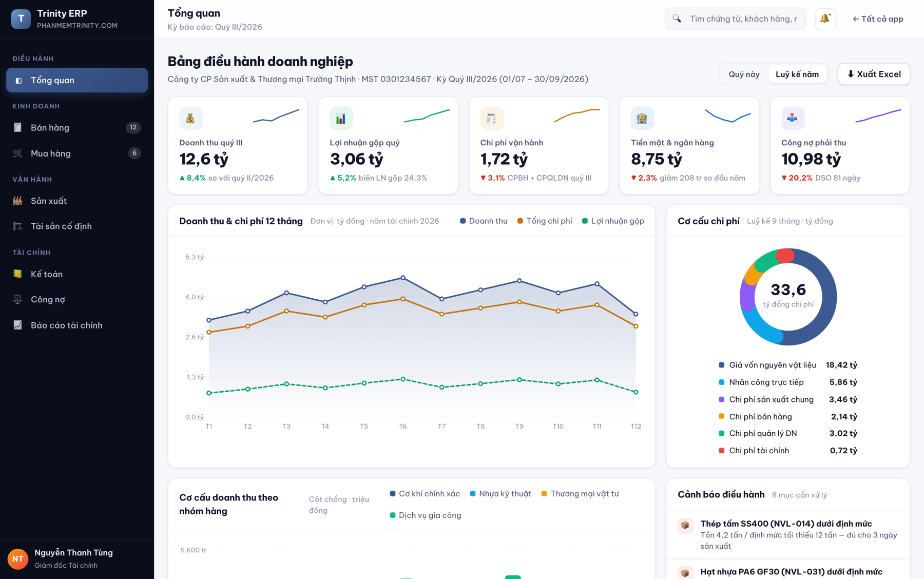Screen dimensions: 924x579
Task: Open Nguyễn Thanh Tùng user profile
Action: [x=77, y=559]
